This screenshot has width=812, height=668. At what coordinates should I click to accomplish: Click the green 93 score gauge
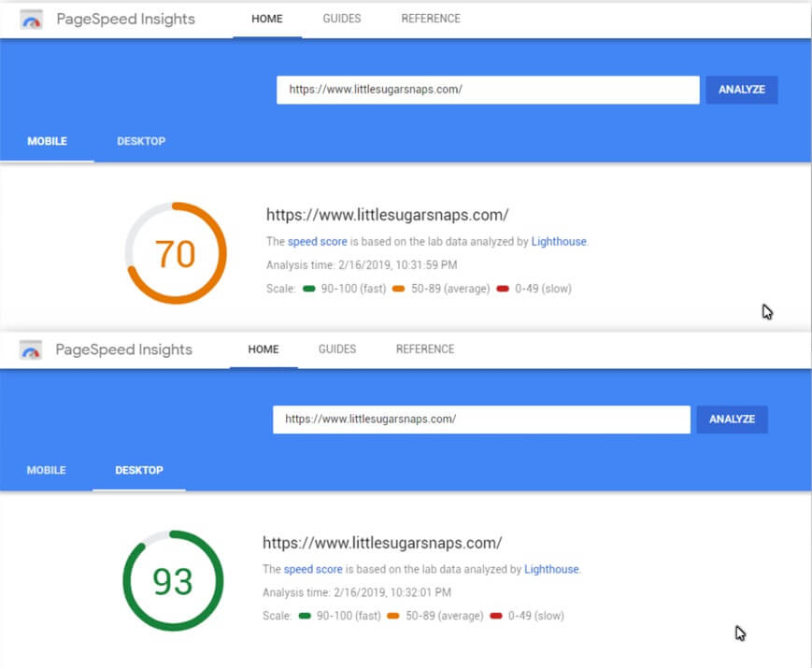[173, 581]
